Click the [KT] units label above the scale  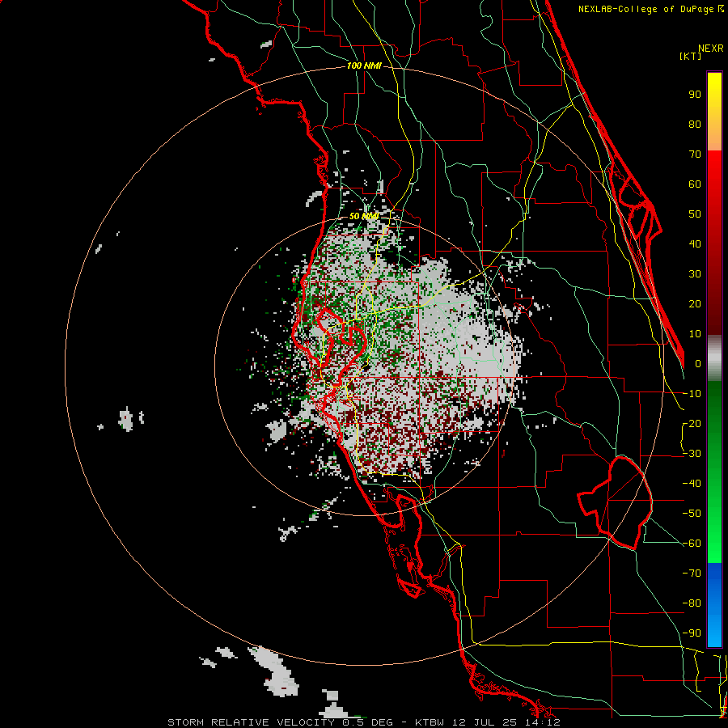click(691, 56)
